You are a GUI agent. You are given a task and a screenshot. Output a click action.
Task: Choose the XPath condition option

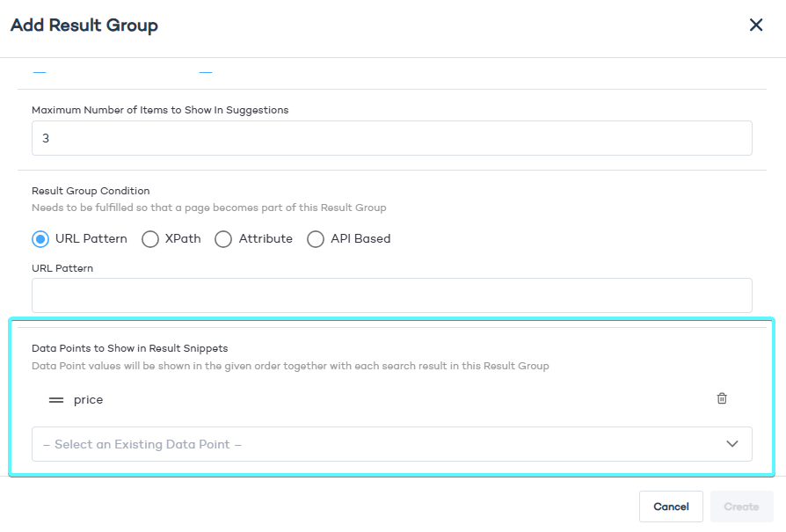(150, 239)
